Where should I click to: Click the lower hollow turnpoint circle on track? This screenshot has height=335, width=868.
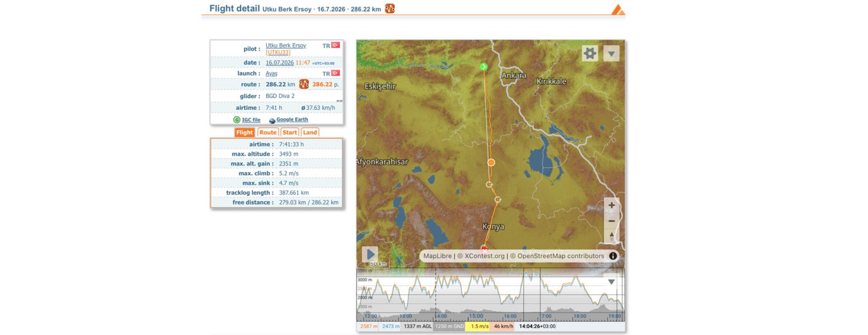point(497,200)
